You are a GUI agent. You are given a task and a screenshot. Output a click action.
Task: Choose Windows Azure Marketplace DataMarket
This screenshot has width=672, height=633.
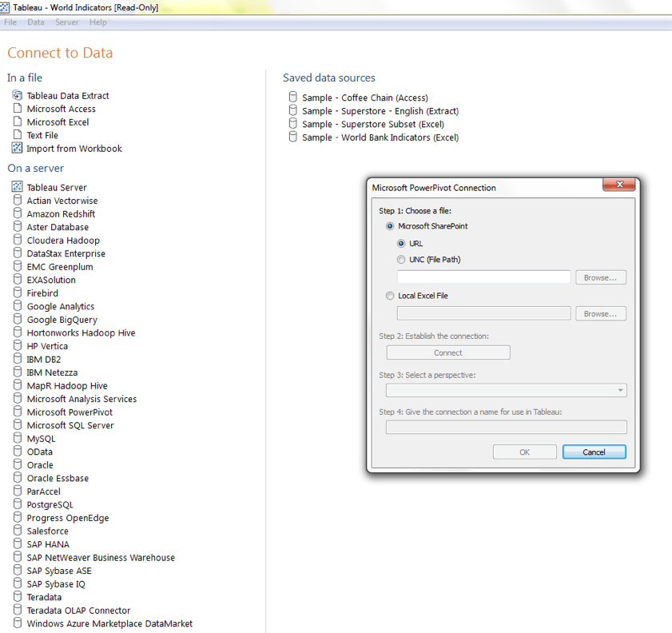[109, 623]
